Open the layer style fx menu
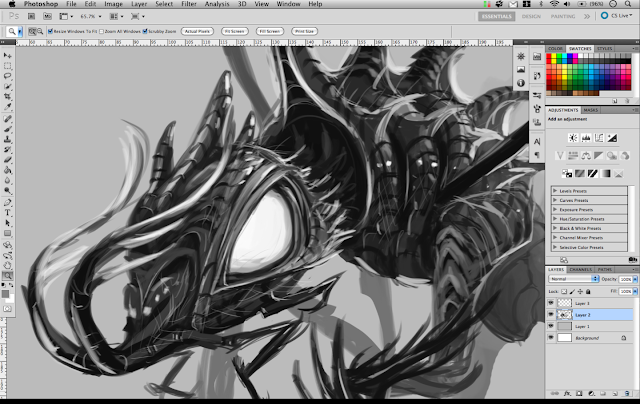The height and width of the screenshot is (404, 640). coord(567,393)
